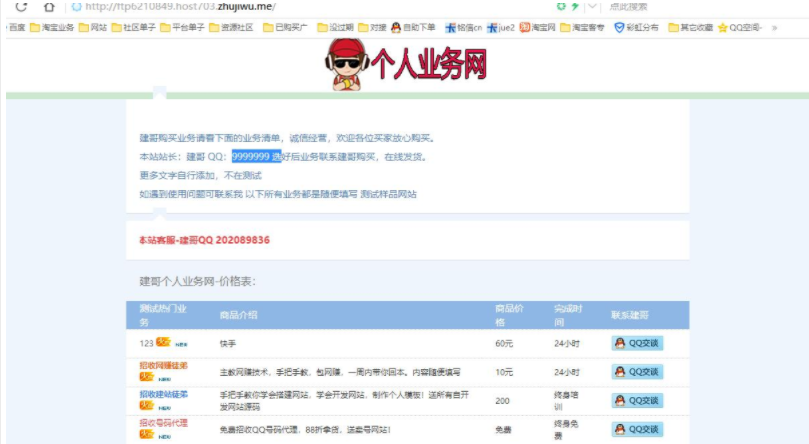Open the 招收网赚徒弟 link
This screenshot has height=444, width=809.
pos(164,366)
